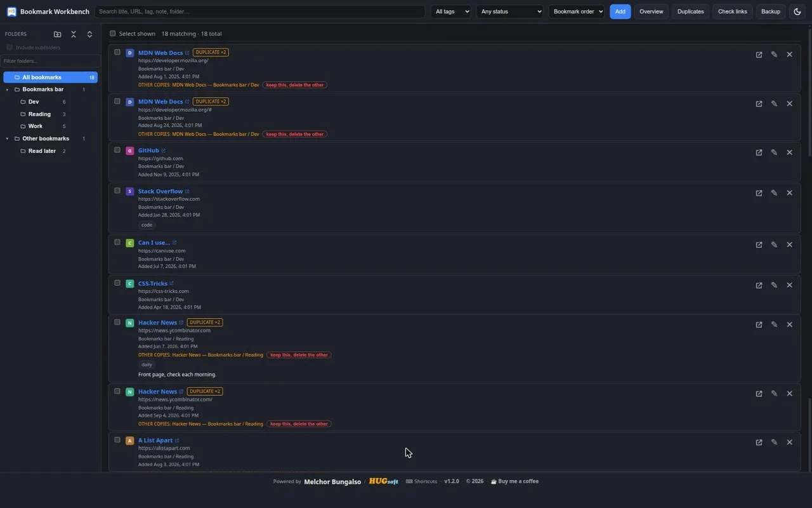Focus the Filter folders input
The height and width of the screenshot is (508, 812).
click(x=50, y=61)
